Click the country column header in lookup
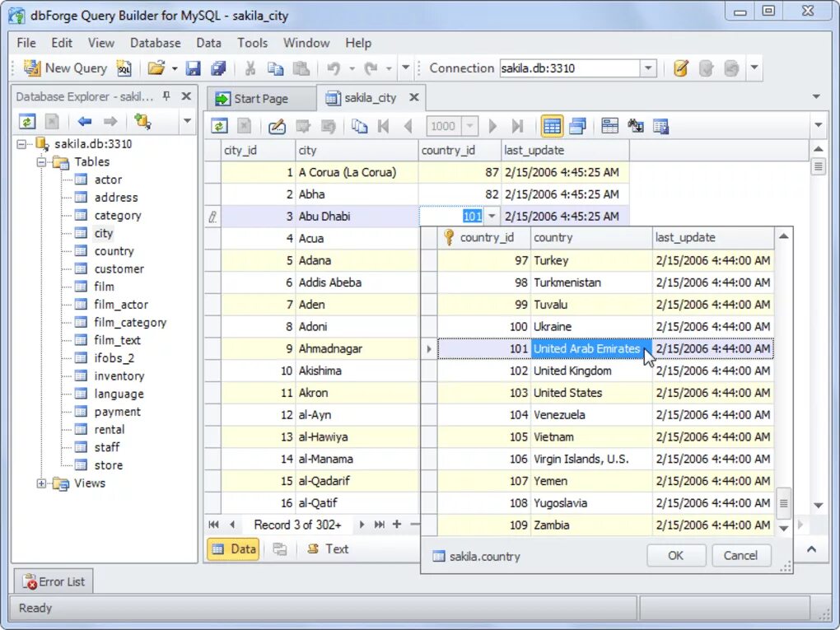The height and width of the screenshot is (630, 840). (591, 238)
